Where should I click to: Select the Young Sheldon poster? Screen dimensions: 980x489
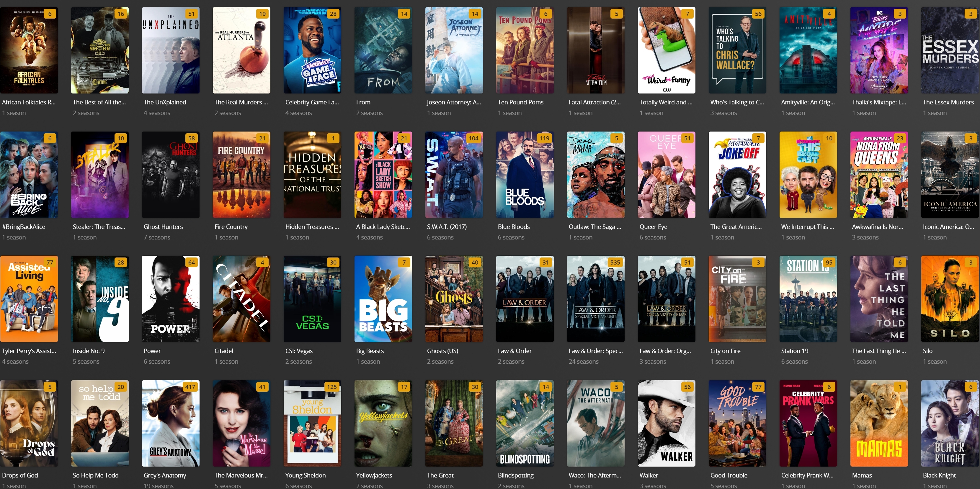312,423
